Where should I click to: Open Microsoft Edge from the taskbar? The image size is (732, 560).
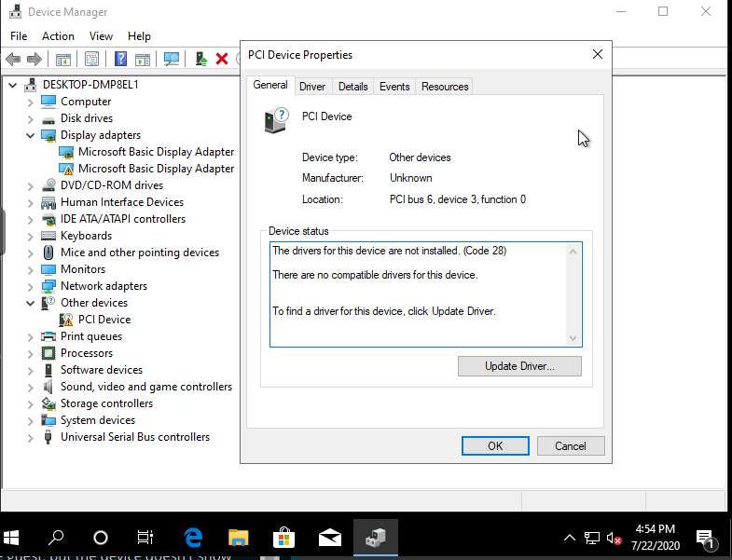point(194,538)
